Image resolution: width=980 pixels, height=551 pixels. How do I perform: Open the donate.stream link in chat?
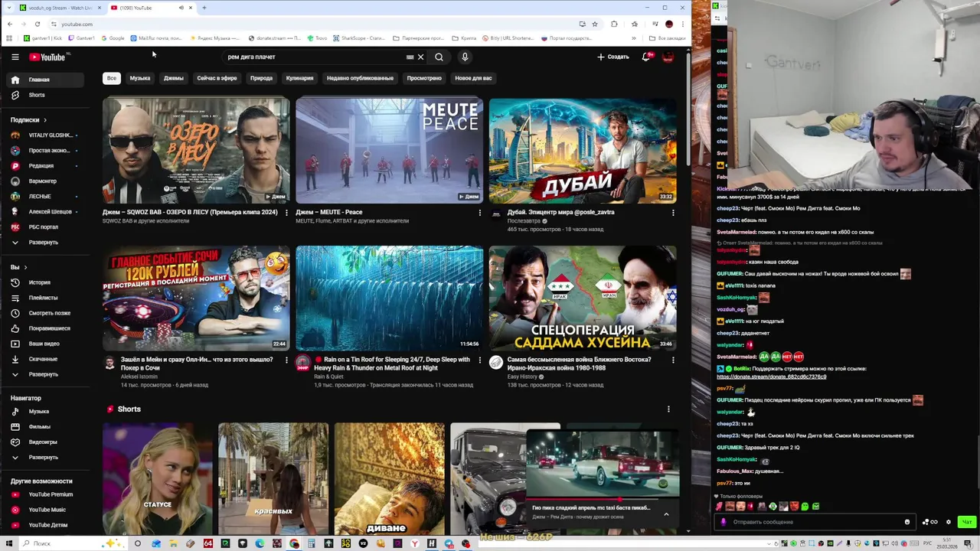(x=771, y=377)
